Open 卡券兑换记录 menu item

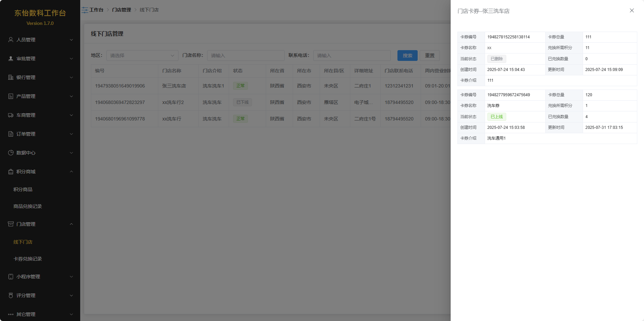pos(28,259)
